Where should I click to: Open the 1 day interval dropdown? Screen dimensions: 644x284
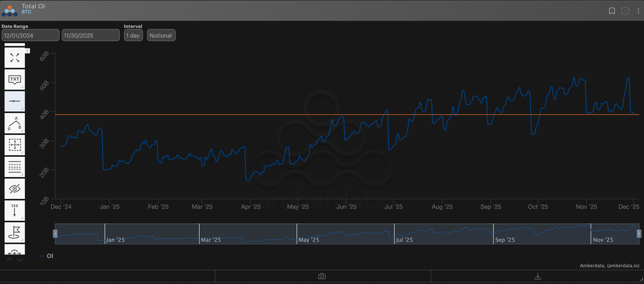pos(133,35)
